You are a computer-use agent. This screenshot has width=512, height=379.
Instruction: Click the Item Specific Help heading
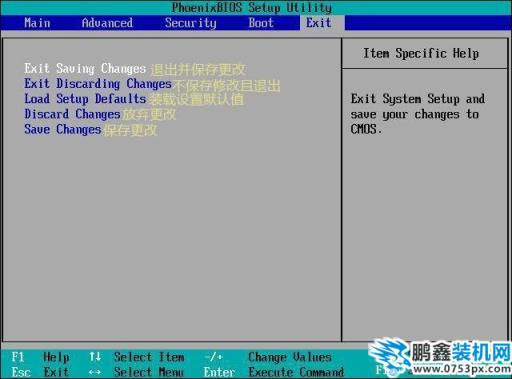421,53
